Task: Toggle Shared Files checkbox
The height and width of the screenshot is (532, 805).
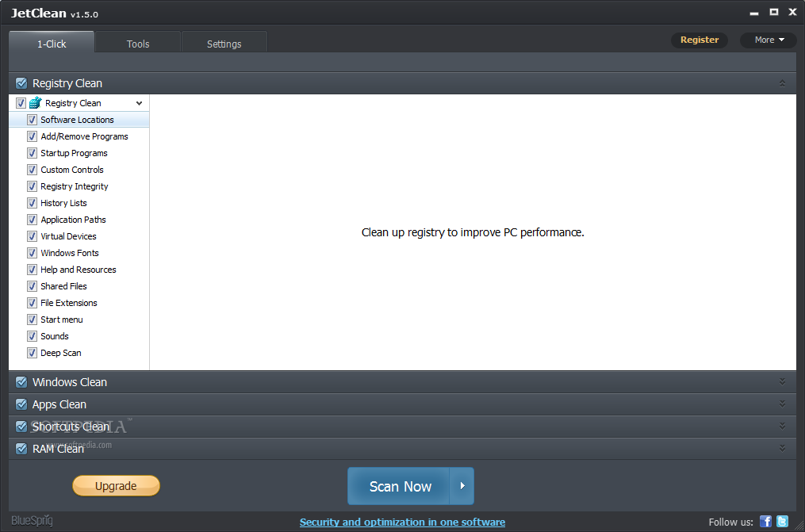Action: [32, 286]
